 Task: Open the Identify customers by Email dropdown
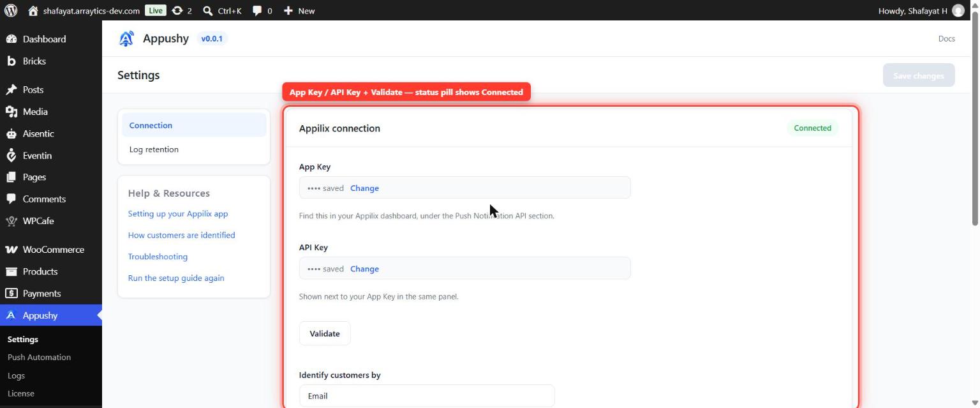427,396
